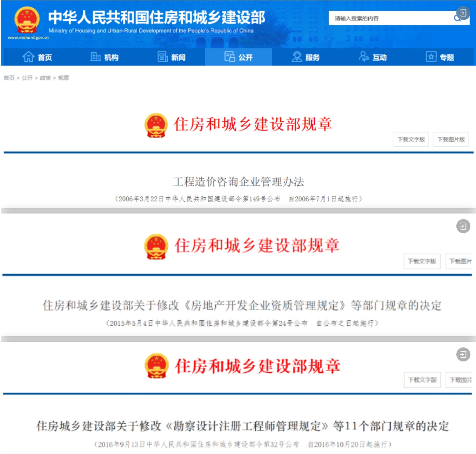
Task: Click the title 工程造价咨询企业管理办法
Action: click(239, 182)
